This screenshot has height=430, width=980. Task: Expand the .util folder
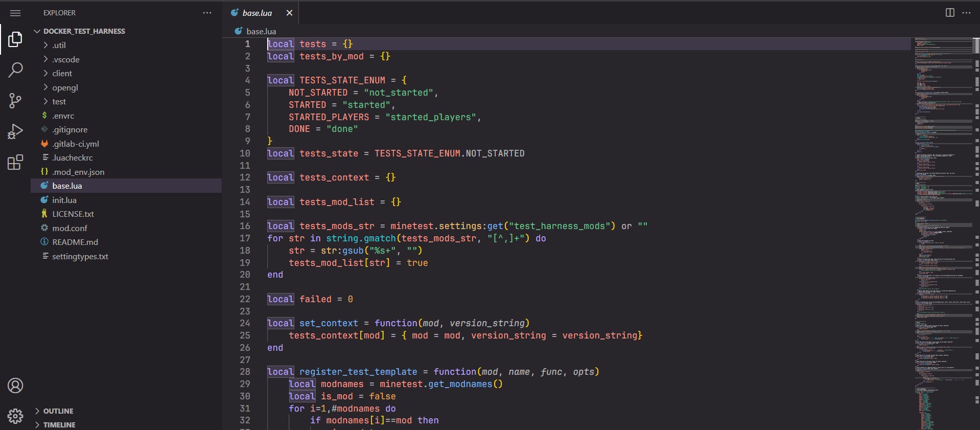[x=59, y=45]
